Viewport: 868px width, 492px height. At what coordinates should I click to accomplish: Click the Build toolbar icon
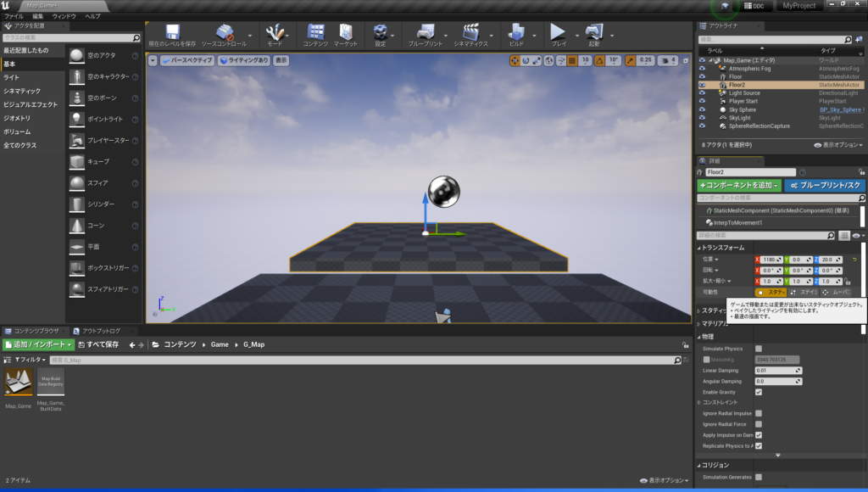point(515,32)
